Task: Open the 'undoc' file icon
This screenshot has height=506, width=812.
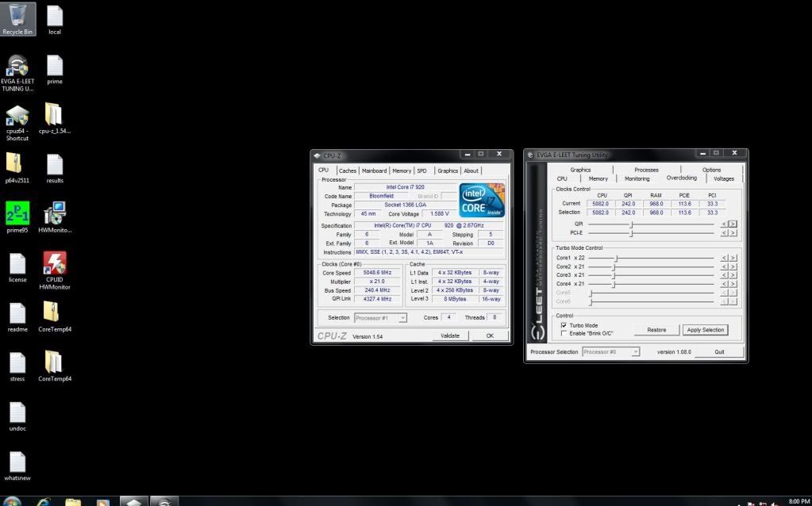Action: click(17, 416)
